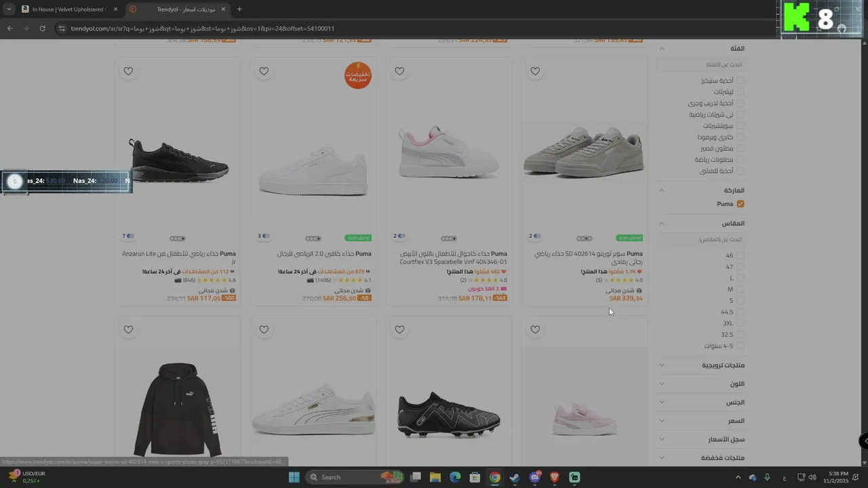Select size 47 checkbox
This screenshot has width=868, height=488.
coord(741,267)
